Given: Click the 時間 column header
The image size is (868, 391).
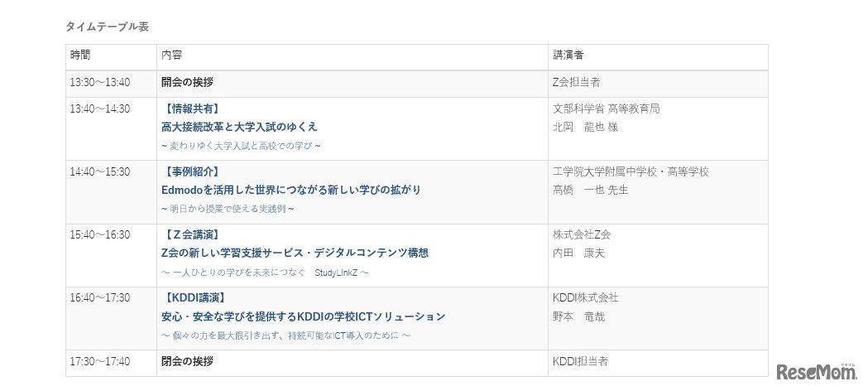Looking at the screenshot, I should coord(80,56).
